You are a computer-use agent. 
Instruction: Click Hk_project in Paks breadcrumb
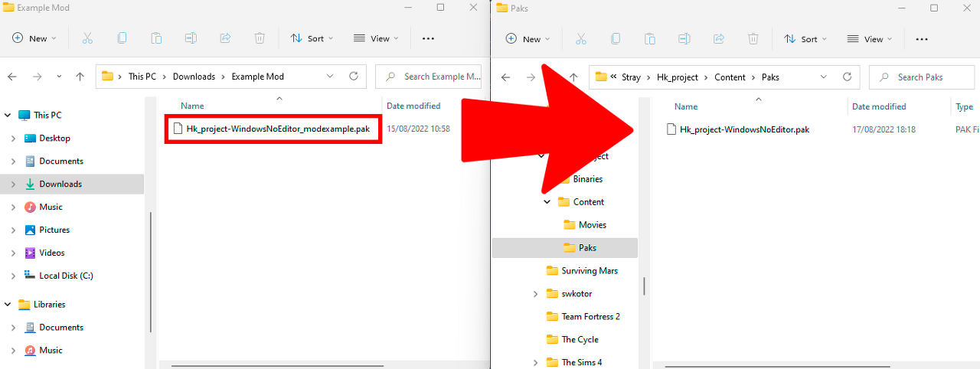[x=678, y=77]
